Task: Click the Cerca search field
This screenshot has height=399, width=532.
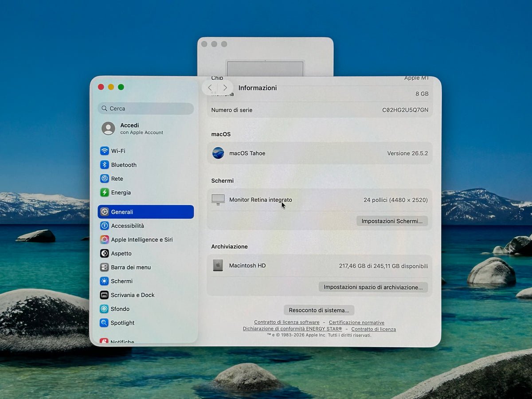Action: (146, 109)
